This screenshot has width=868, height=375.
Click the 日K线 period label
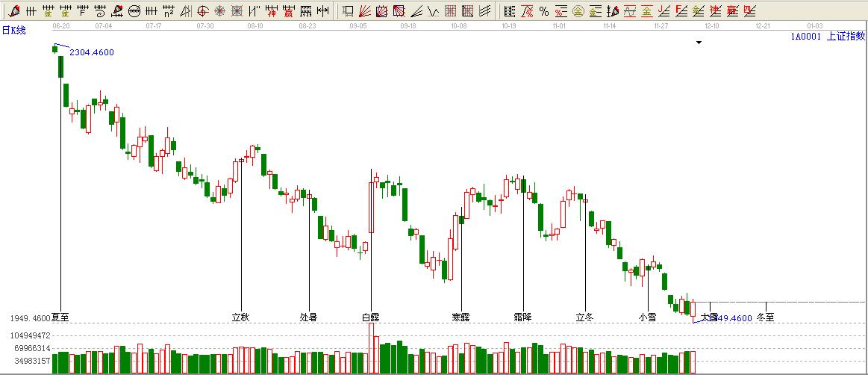pos(13,30)
